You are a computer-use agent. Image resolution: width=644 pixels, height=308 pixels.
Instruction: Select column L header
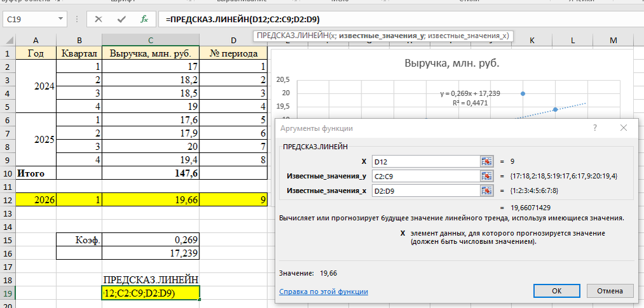572,40
